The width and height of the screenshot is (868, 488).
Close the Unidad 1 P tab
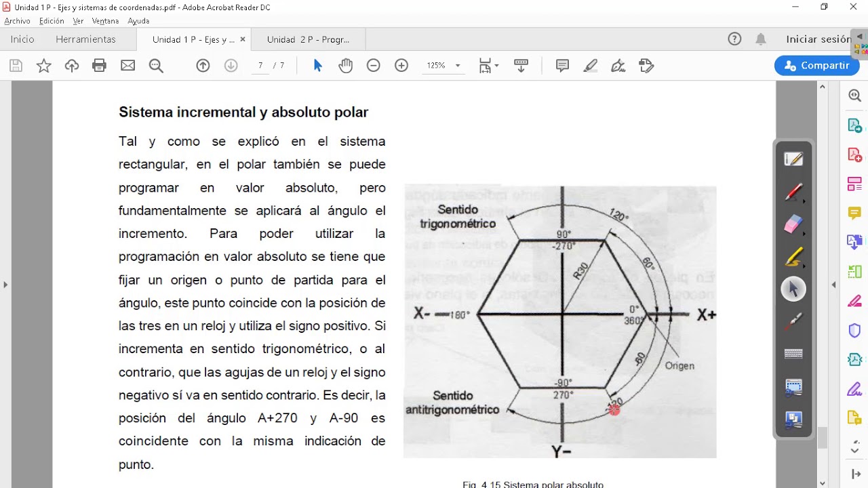243,39
